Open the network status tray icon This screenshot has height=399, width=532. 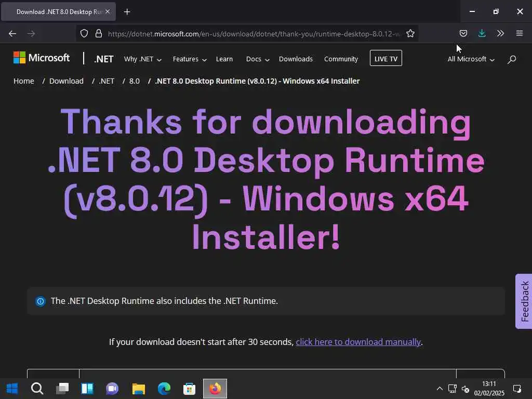point(453,389)
